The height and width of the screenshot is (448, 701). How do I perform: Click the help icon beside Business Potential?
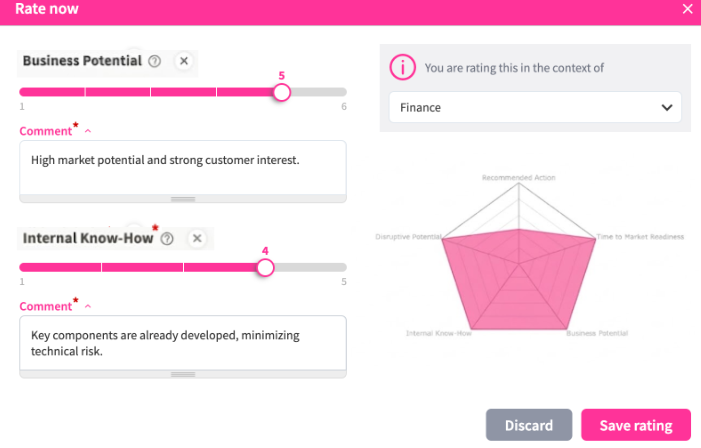[155, 61]
